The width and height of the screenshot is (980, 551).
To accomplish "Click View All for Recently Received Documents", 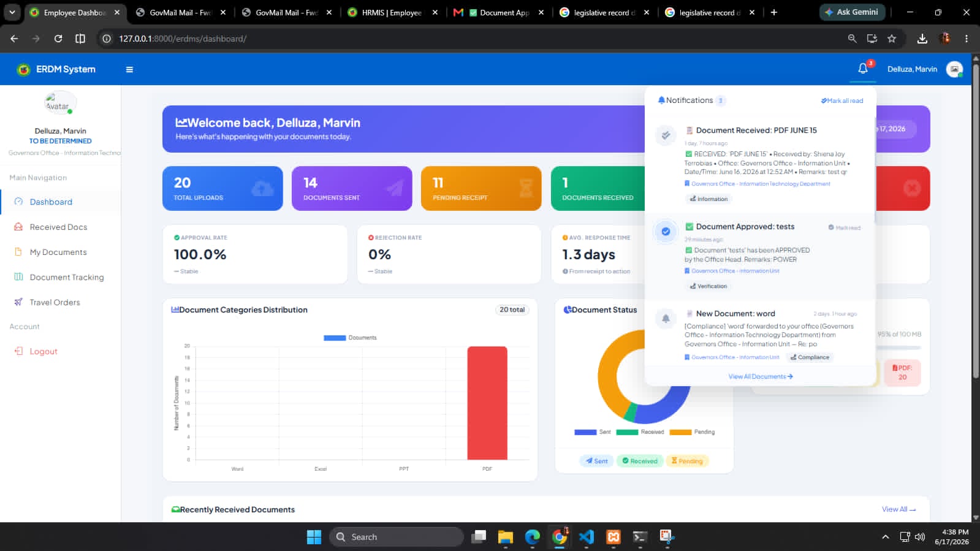I will click(898, 509).
